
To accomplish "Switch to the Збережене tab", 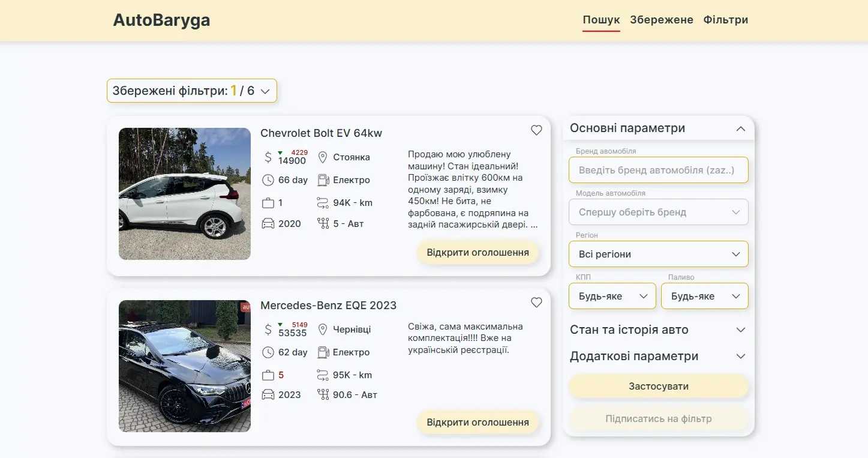I will (x=661, y=19).
